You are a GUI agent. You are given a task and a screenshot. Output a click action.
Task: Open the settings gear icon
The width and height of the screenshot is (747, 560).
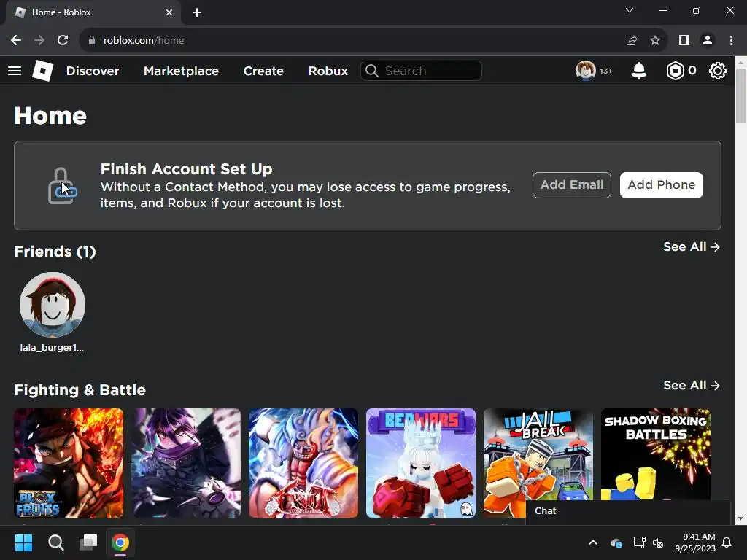coord(718,71)
